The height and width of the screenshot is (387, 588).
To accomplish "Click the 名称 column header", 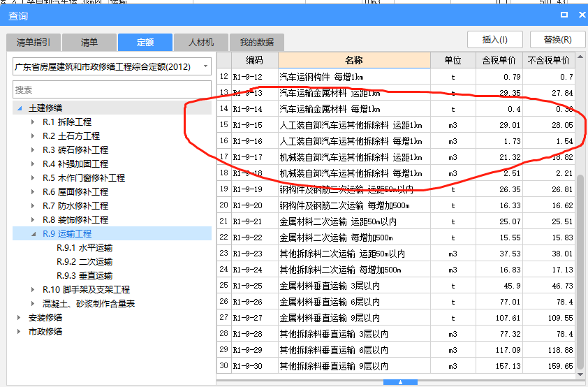I will 354,60.
